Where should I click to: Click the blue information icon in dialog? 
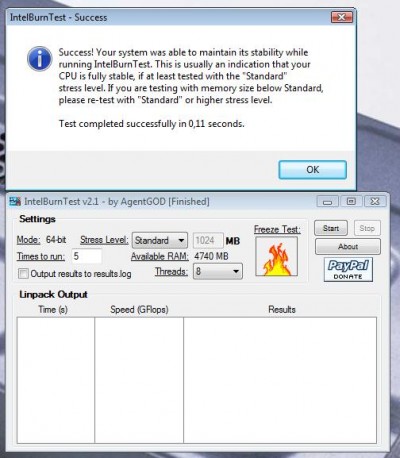click(39, 59)
